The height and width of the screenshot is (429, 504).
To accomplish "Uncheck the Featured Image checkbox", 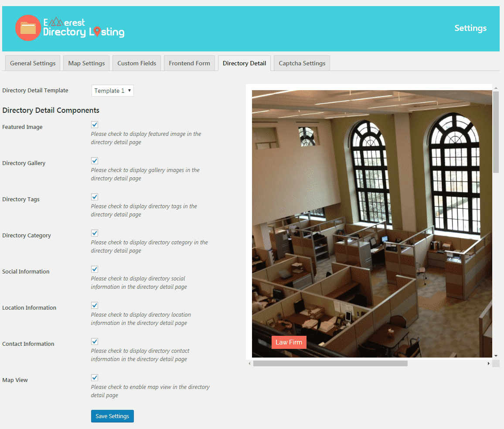I will 95,125.
